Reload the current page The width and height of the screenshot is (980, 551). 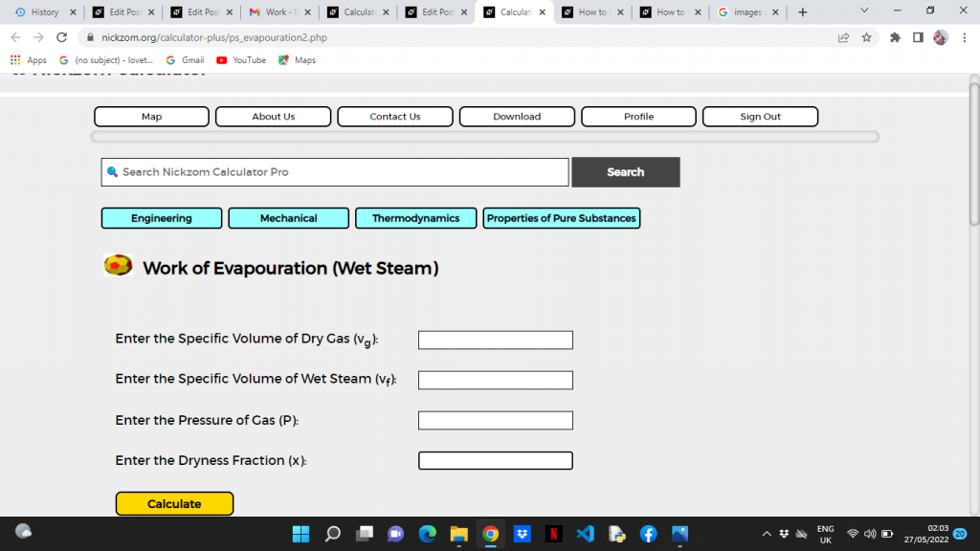click(61, 37)
